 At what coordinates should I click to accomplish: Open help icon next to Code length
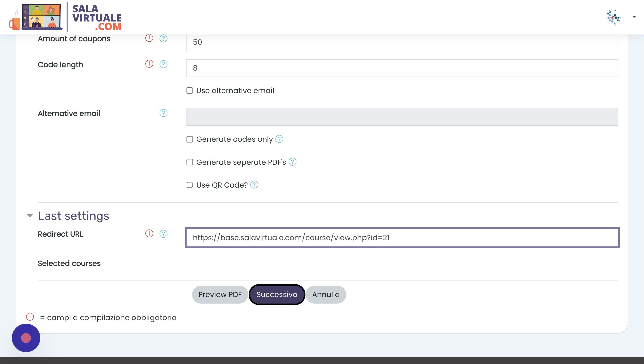163,64
